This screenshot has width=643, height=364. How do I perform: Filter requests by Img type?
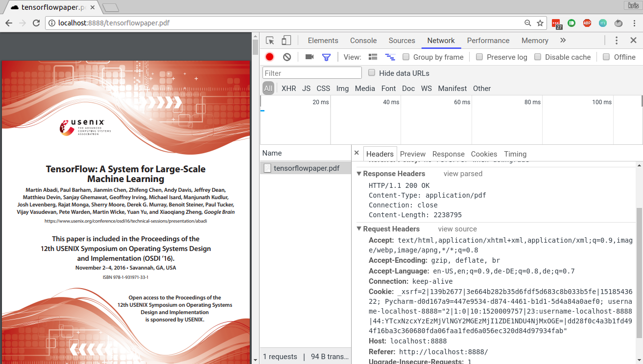342,89
